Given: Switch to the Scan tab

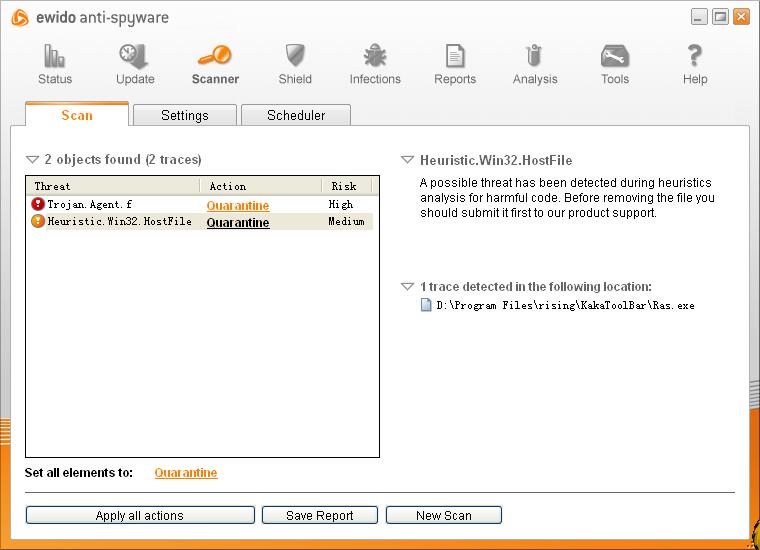Looking at the screenshot, I should (77, 115).
